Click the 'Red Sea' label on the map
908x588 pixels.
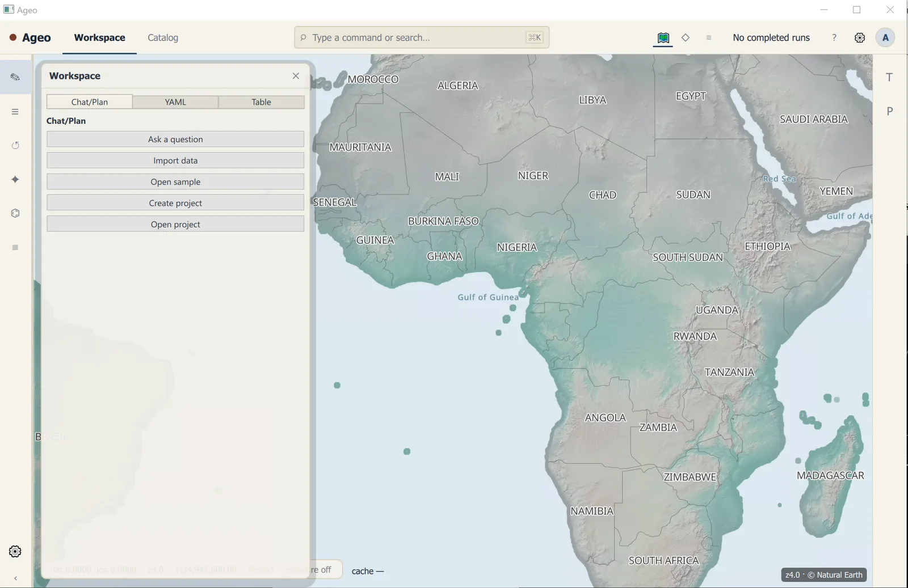click(x=779, y=179)
